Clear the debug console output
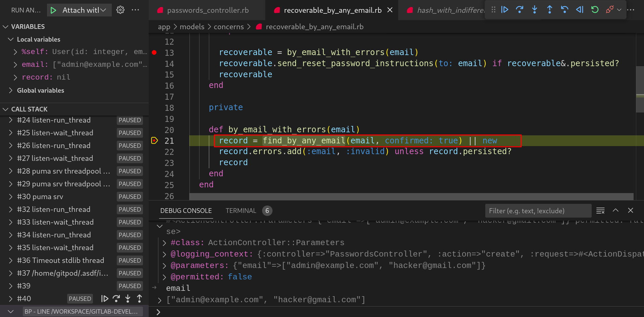This screenshot has width=644, height=317. coord(600,211)
